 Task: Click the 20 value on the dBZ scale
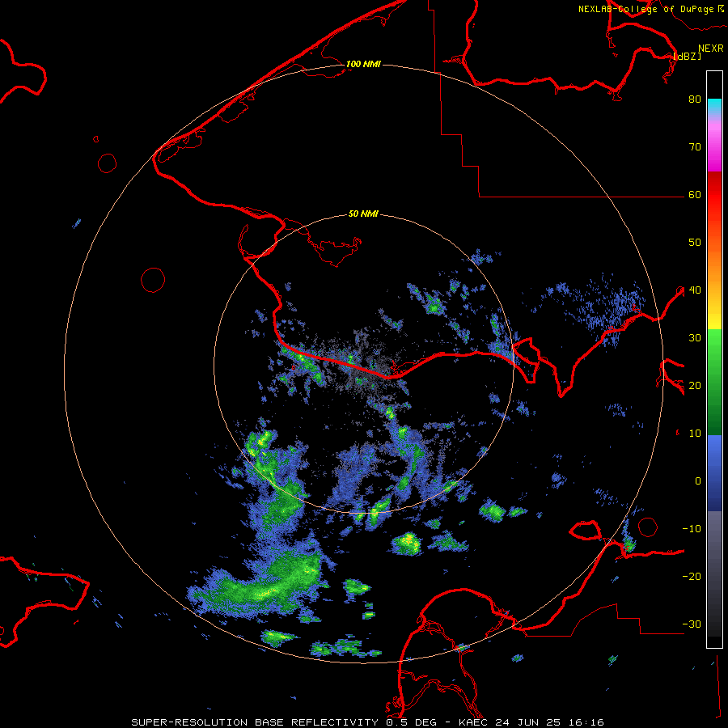(x=695, y=386)
